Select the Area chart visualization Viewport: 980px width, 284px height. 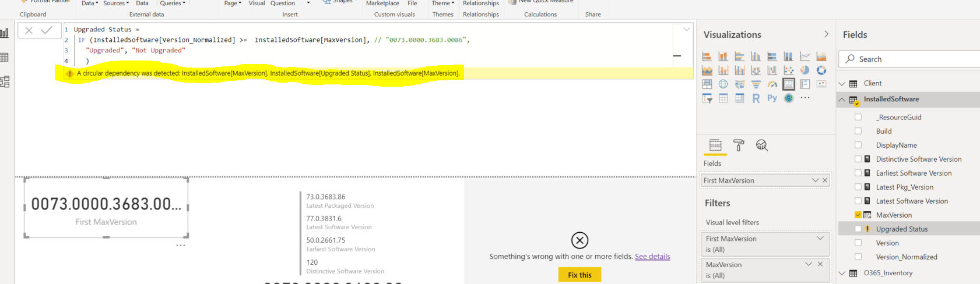(821, 56)
